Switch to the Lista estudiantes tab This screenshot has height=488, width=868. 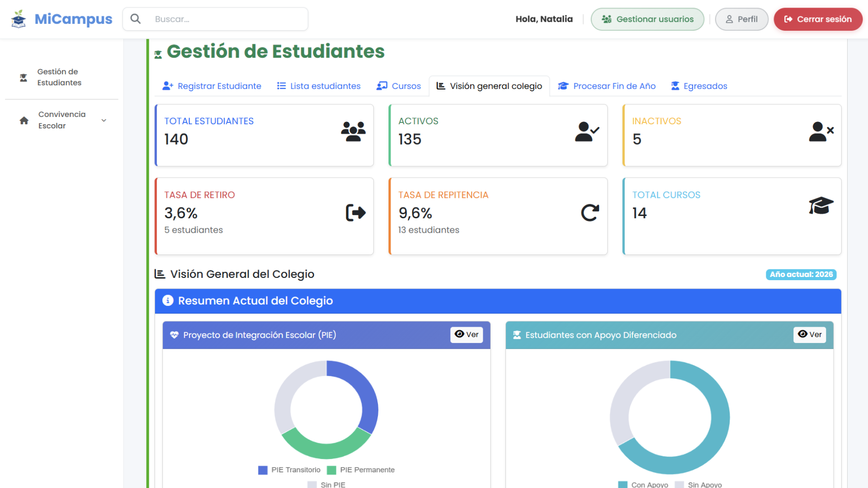318,86
